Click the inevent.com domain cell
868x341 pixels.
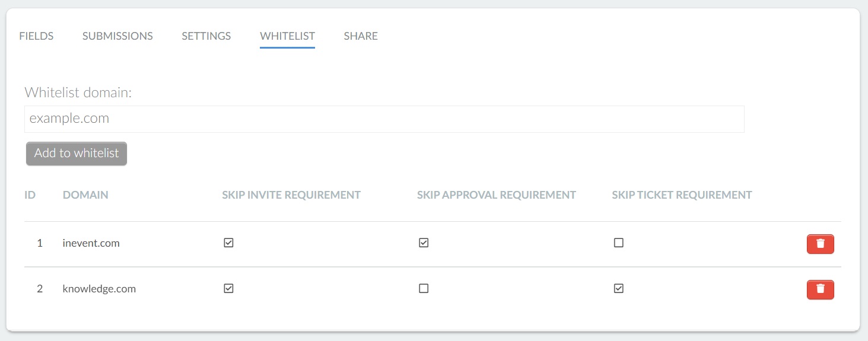pos(91,243)
